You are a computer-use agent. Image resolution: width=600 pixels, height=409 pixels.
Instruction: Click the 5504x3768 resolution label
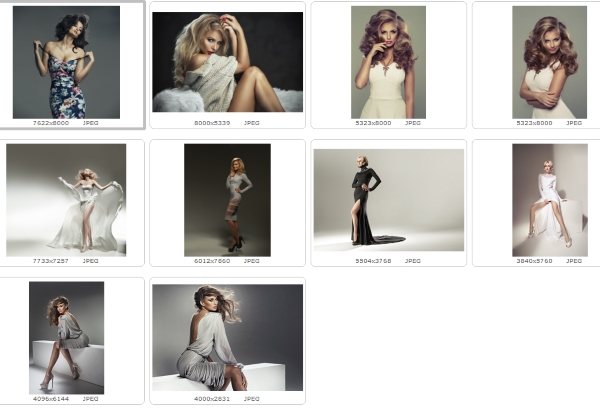click(x=372, y=261)
